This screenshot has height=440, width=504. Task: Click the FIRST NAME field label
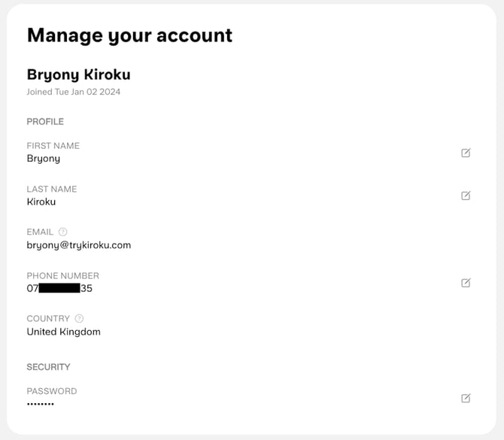click(x=53, y=146)
